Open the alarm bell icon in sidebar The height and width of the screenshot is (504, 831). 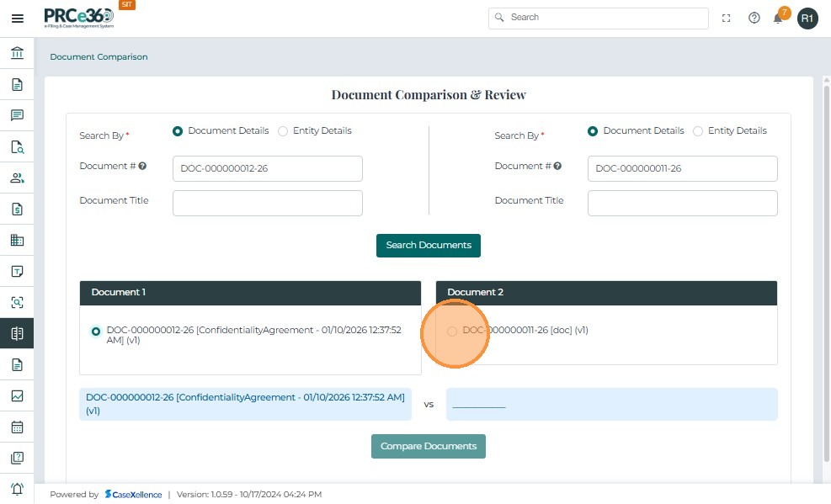17,489
